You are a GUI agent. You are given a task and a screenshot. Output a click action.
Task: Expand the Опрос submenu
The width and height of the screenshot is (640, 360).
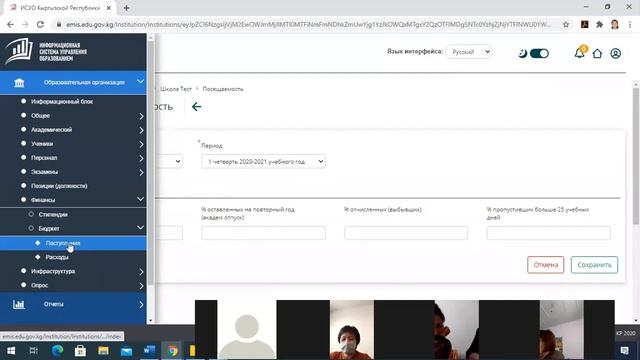coord(141,286)
